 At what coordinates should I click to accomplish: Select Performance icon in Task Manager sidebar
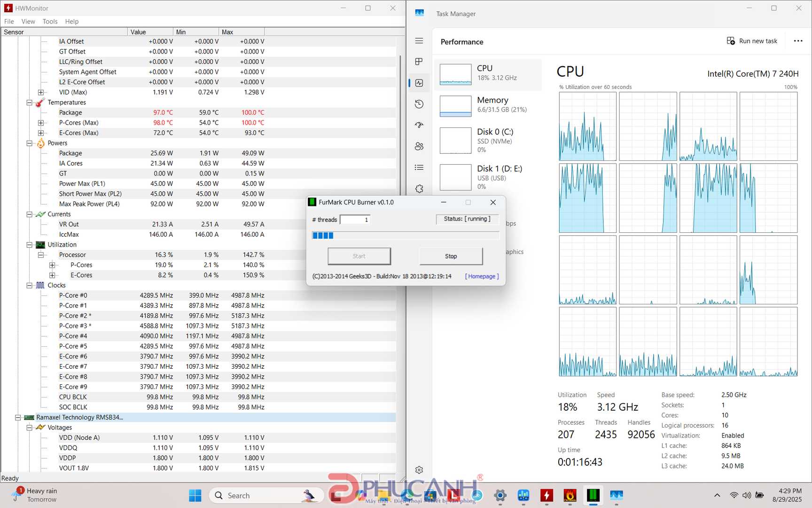pos(419,83)
